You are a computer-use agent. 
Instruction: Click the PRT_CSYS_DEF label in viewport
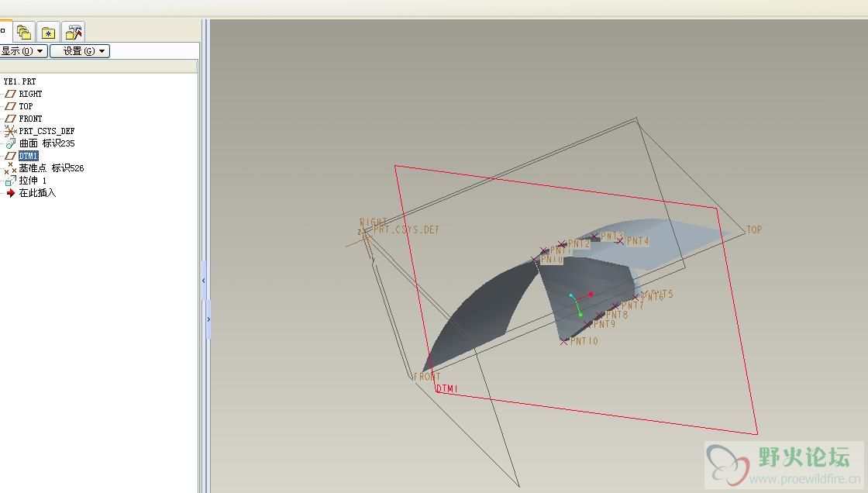pos(407,229)
